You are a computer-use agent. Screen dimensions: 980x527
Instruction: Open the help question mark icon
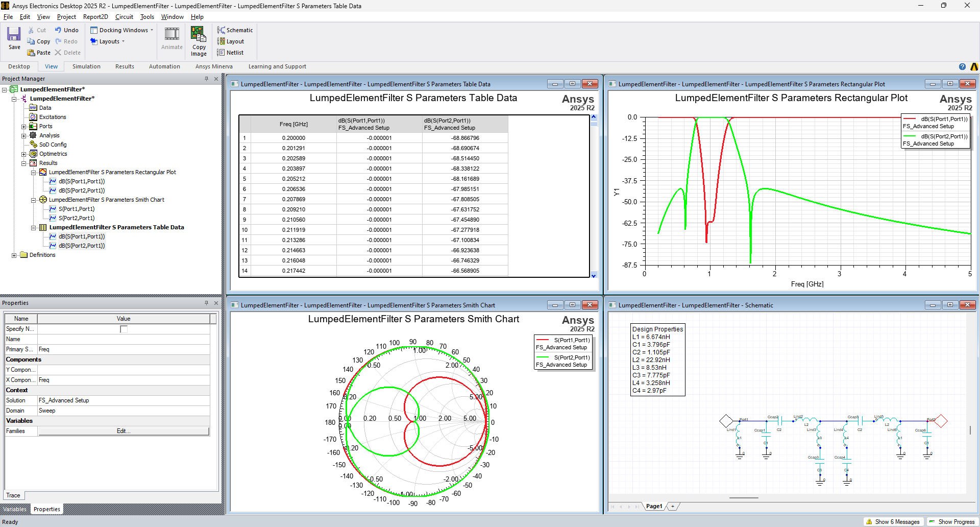click(962, 67)
